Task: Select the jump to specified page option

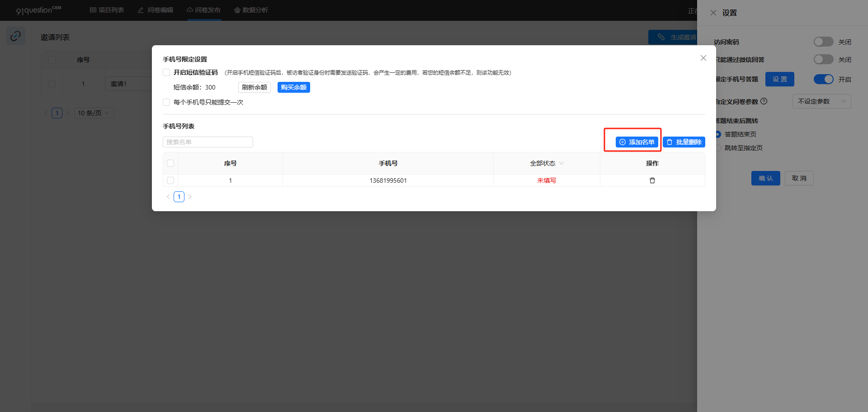Action: tap(718, 148)
